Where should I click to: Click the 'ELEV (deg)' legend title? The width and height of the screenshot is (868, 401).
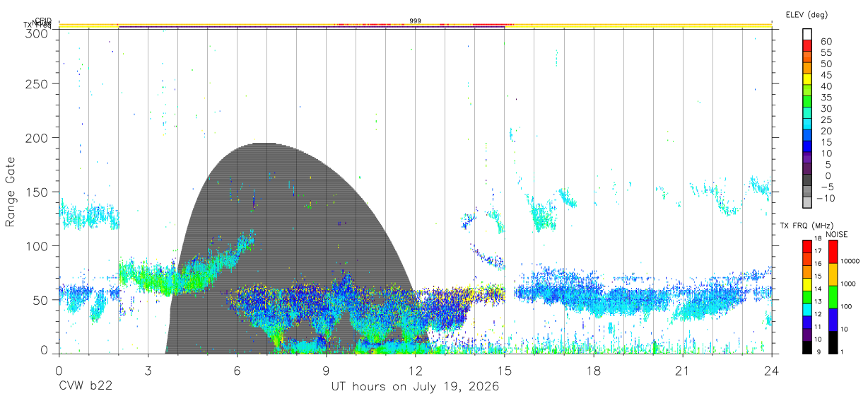click(x=807, y=14)
